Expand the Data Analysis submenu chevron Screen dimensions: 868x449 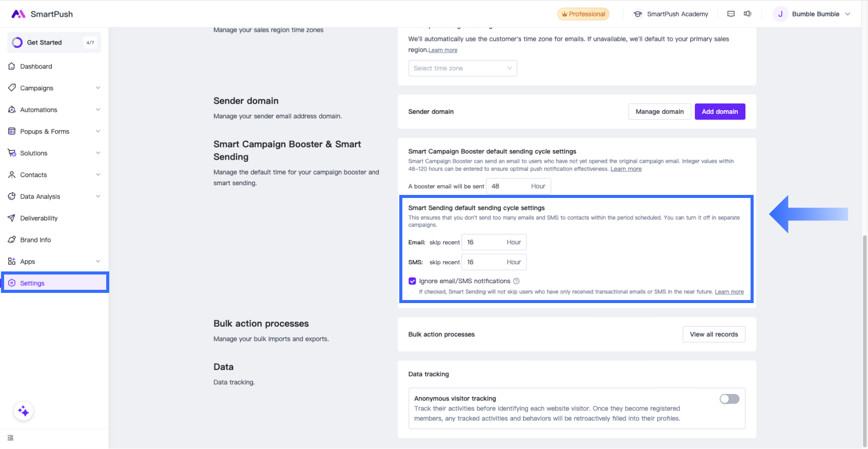tap(98, 196)
